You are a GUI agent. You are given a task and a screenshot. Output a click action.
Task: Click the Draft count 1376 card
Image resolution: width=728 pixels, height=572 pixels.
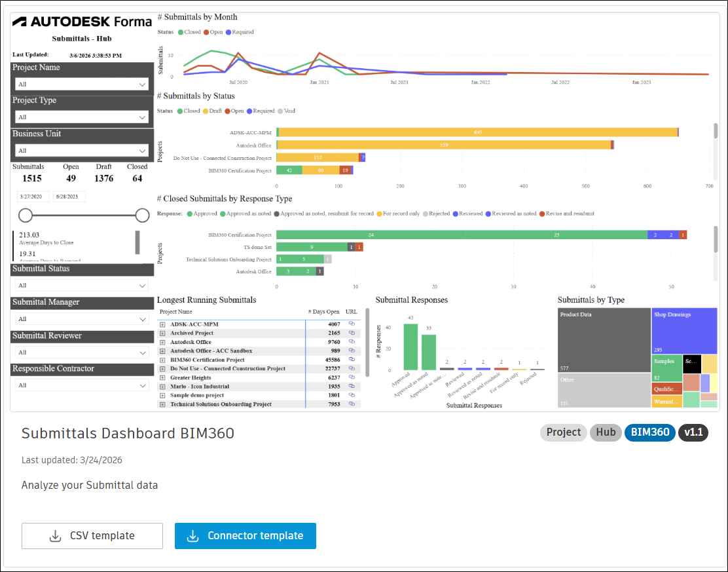(x=103, y=174)
